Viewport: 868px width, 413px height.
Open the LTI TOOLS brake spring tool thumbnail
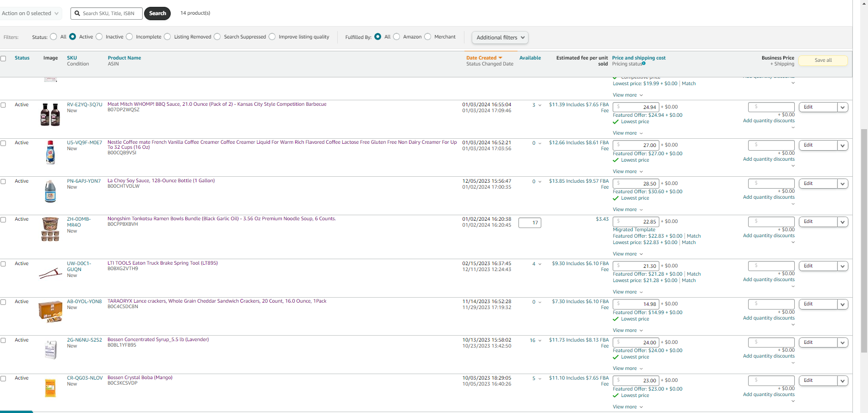tap(50, 274)
